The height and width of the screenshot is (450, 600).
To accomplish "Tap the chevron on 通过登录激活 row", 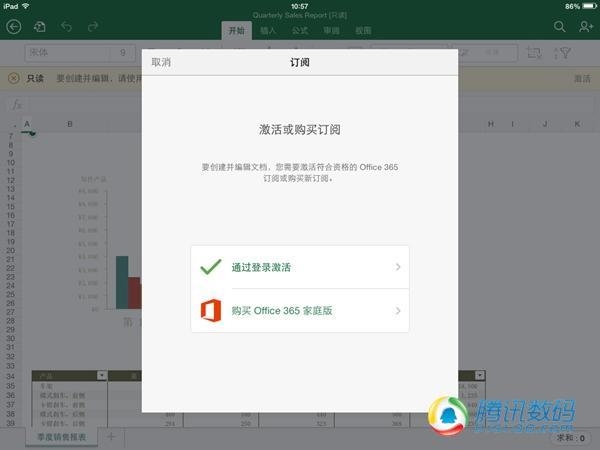I will (398, 267).
